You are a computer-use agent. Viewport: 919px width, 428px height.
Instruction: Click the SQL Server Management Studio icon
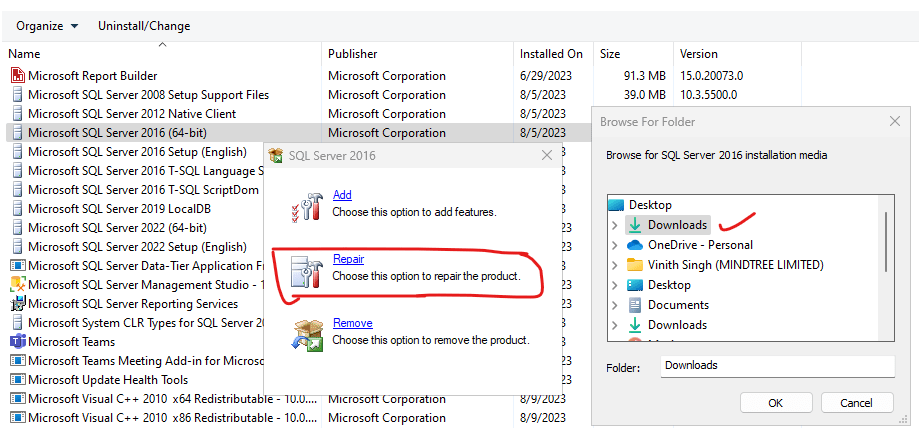(18, 285)
